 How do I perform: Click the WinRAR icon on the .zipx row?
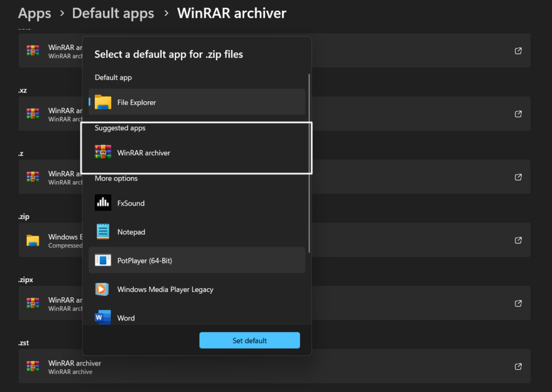pos(33,303)
